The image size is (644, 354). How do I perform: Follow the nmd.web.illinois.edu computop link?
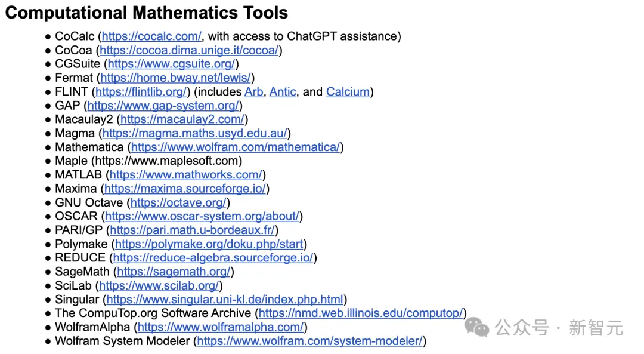point(361,313)
